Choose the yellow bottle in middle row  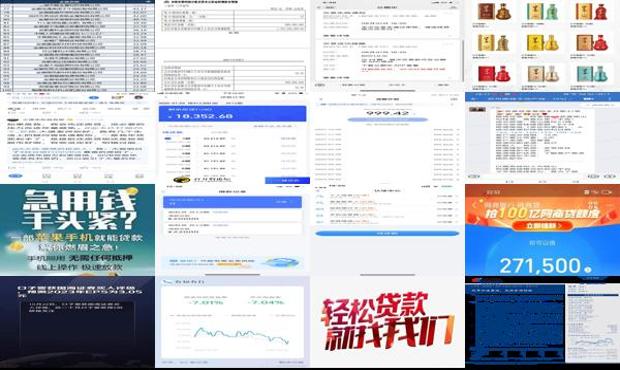(542, 43)
